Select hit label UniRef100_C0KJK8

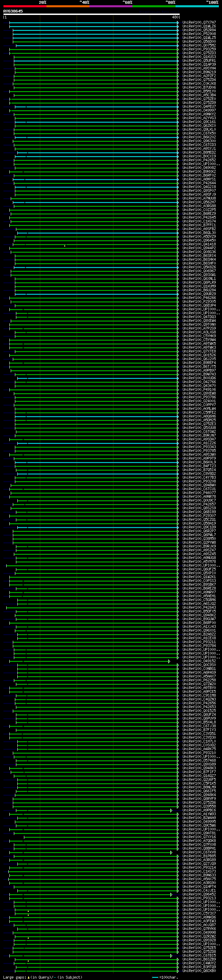coord(199,84)
